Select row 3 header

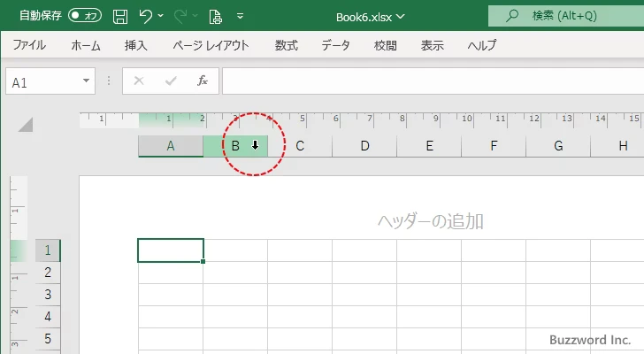click(x=48, y=295)
